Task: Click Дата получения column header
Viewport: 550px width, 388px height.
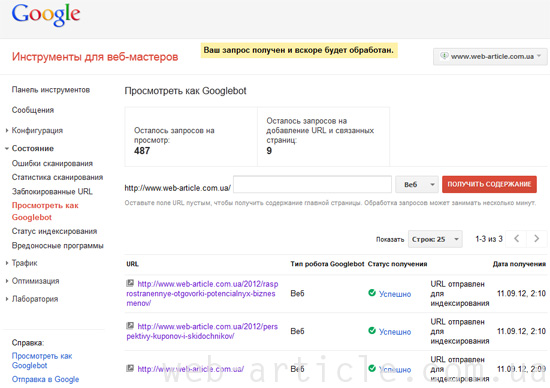Action: tap(519, 264)
